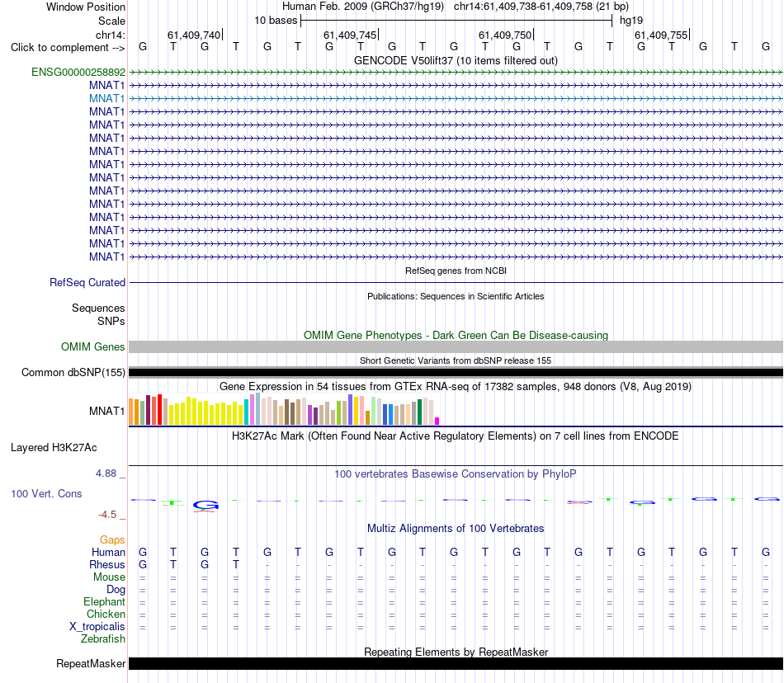This screenshot has width=784, height=683.
Task: Click the 61,409,755 ruler position
Action: pos(661,35)
